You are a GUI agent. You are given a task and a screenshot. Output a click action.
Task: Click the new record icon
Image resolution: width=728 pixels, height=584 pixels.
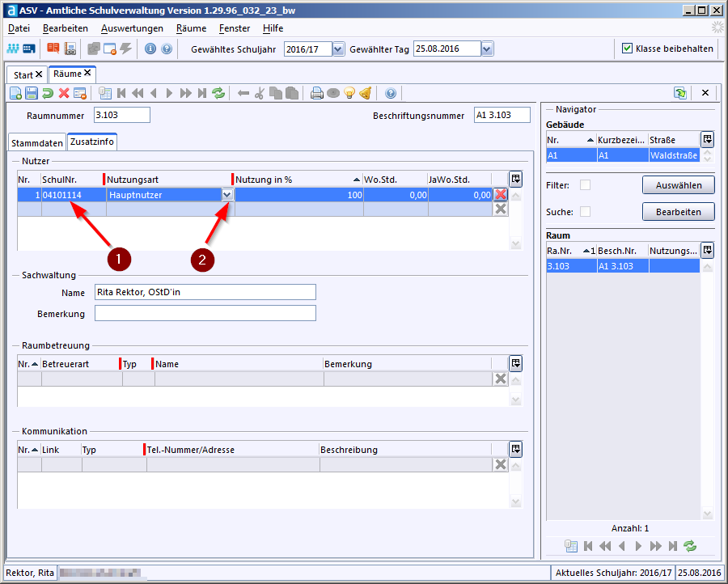coord(15,93)
